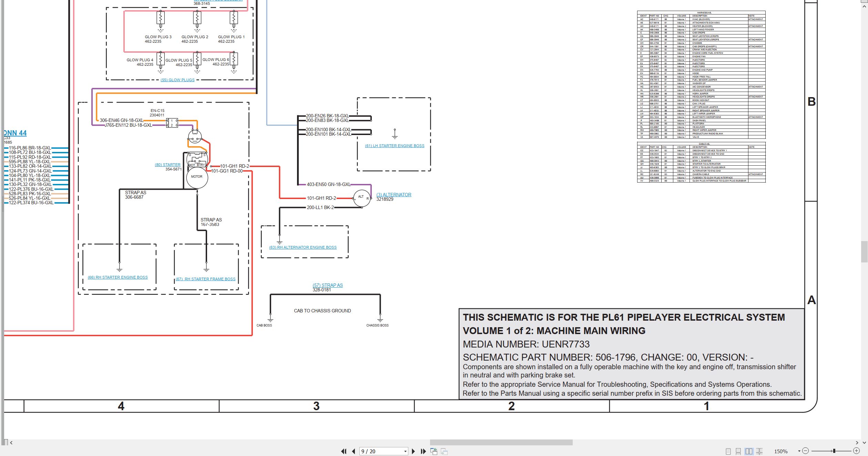Click the J765-EN112 BU-18-GXL wire label
This screenshot has height=456, width=868.
coord(128,125)
